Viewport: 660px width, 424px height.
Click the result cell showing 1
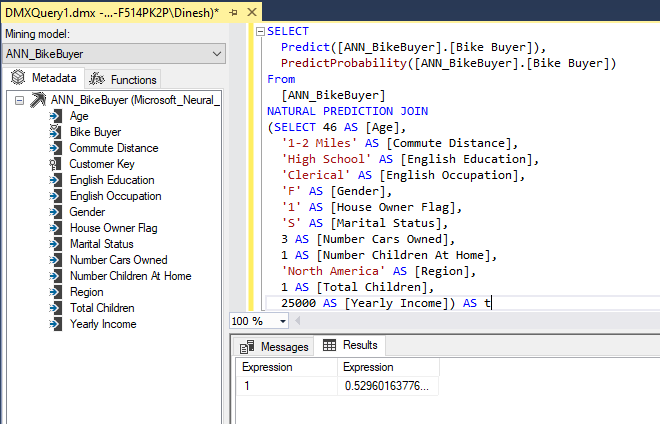(x=287, y=386)
